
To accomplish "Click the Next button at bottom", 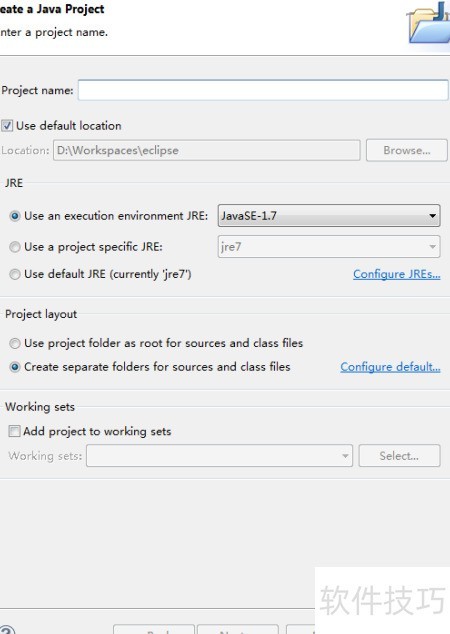I will coord(238,629).
